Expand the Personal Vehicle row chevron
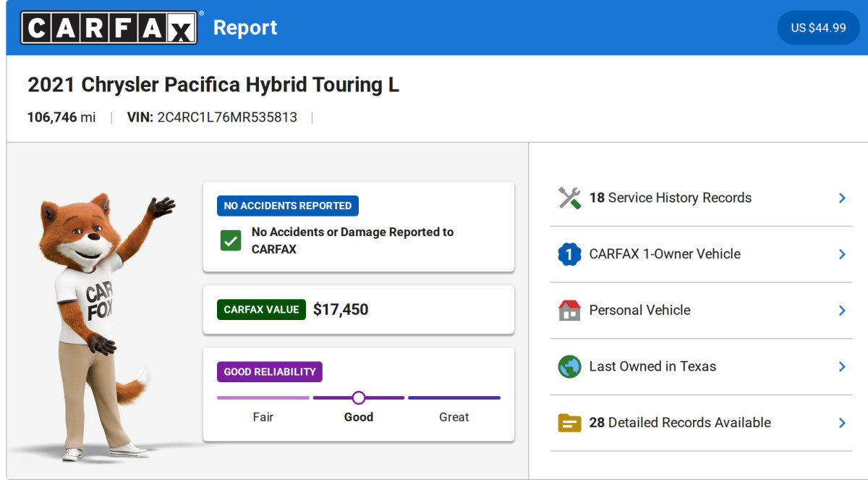This screenshot has height=480, width=868. click(842, 310)
